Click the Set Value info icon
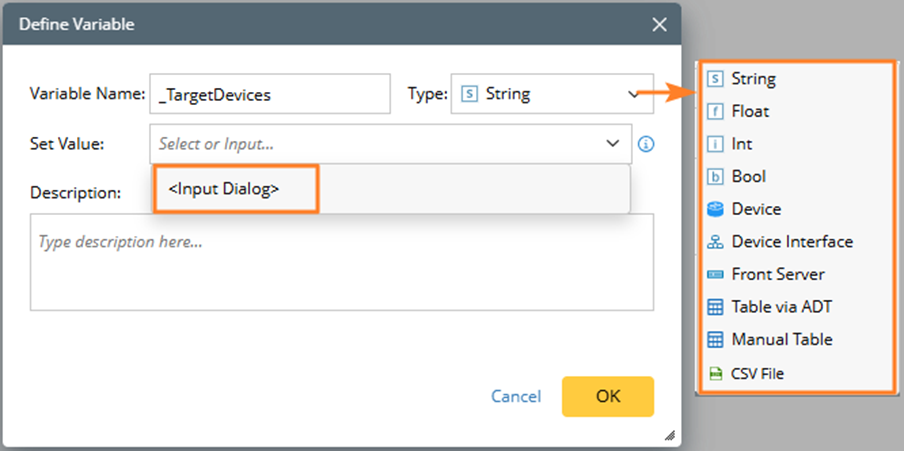This screenshot has width=904, height=451. pos(646,144)
